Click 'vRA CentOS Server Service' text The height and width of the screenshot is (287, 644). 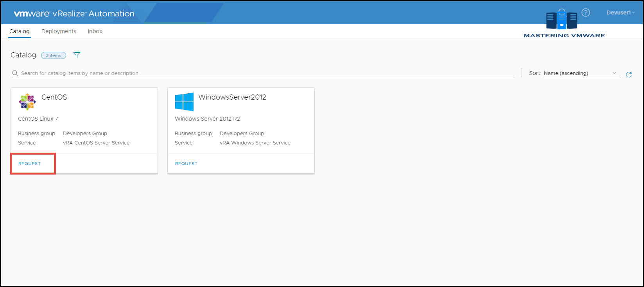click(96, 143)
